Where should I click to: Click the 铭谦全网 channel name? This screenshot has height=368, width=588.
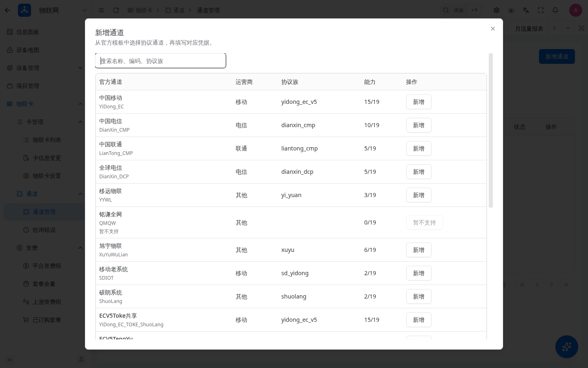(111, 214)
